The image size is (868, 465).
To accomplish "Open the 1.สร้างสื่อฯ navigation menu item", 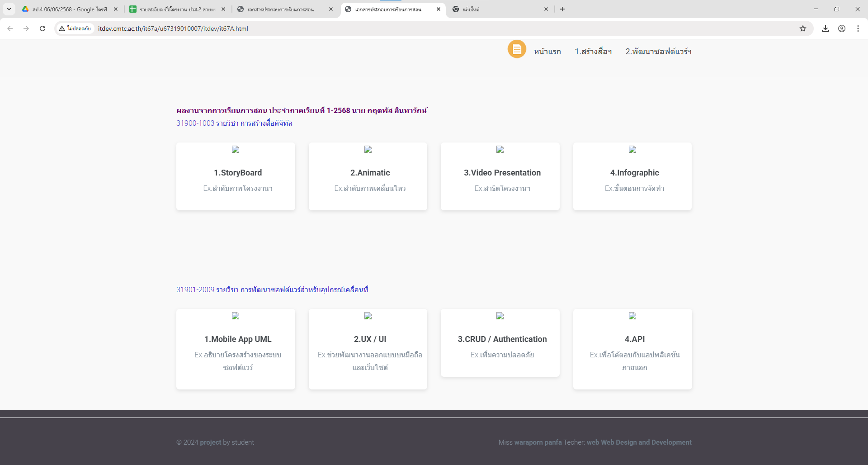I will click(593, 52).
